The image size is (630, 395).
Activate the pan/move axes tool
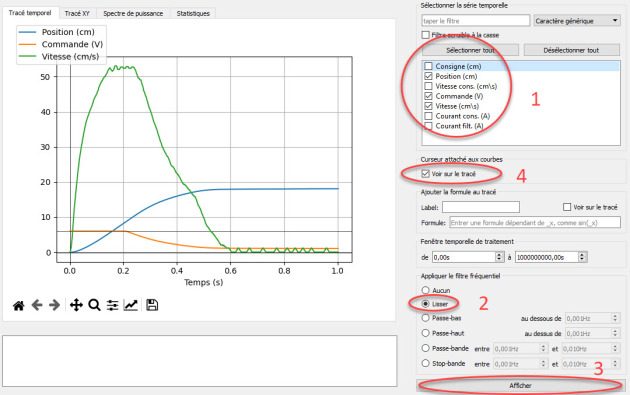click(x=76, y=305)
